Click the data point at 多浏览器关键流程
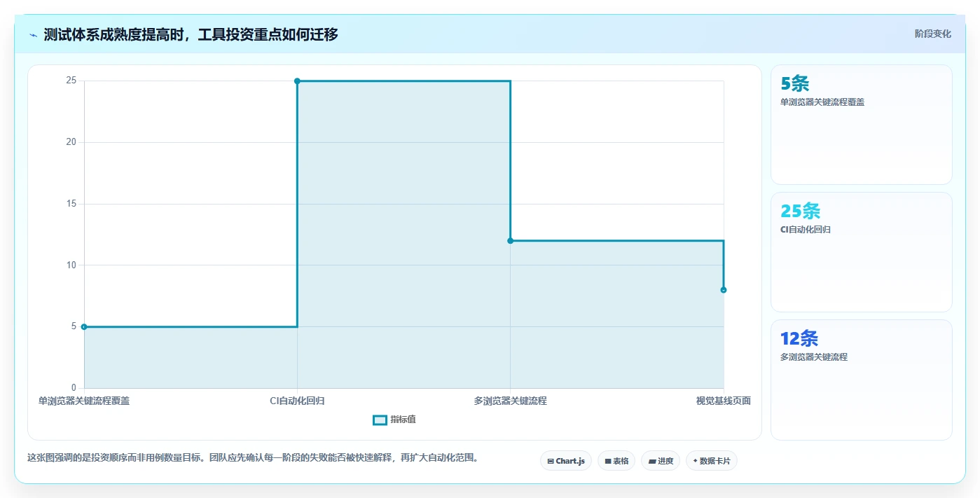Image resolution: width=980 pixels, height=498 pixels. (510, 240)
